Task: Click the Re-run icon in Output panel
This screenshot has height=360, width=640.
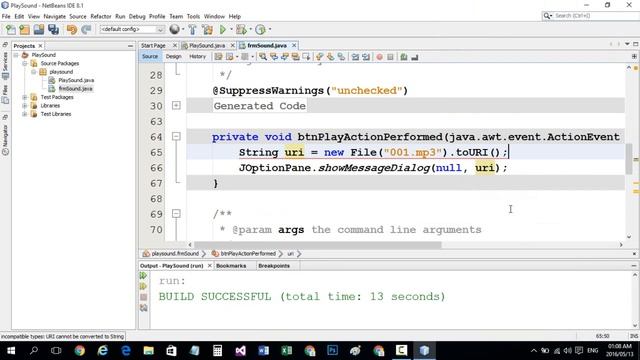Action: (143, 276)
